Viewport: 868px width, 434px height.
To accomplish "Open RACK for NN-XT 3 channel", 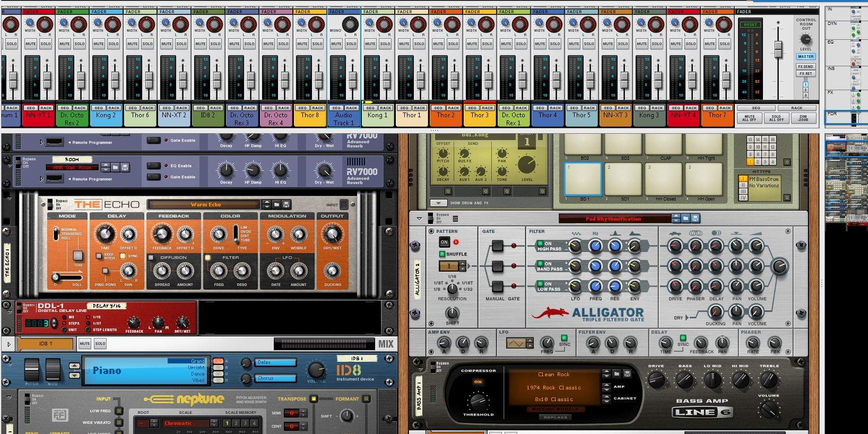I will [623, 108].
